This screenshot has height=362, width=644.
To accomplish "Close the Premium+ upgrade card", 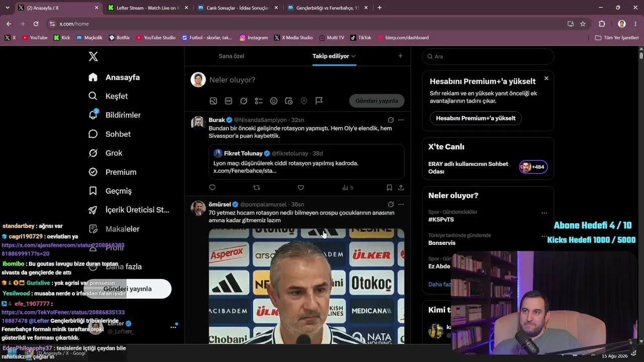I will tap(546, 78).
